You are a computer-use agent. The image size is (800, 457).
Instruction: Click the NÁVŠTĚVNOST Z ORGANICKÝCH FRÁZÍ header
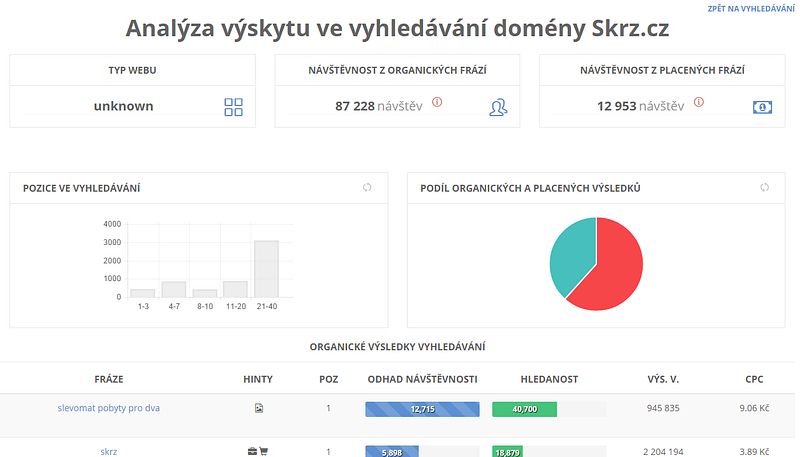(x=397, y=70)
